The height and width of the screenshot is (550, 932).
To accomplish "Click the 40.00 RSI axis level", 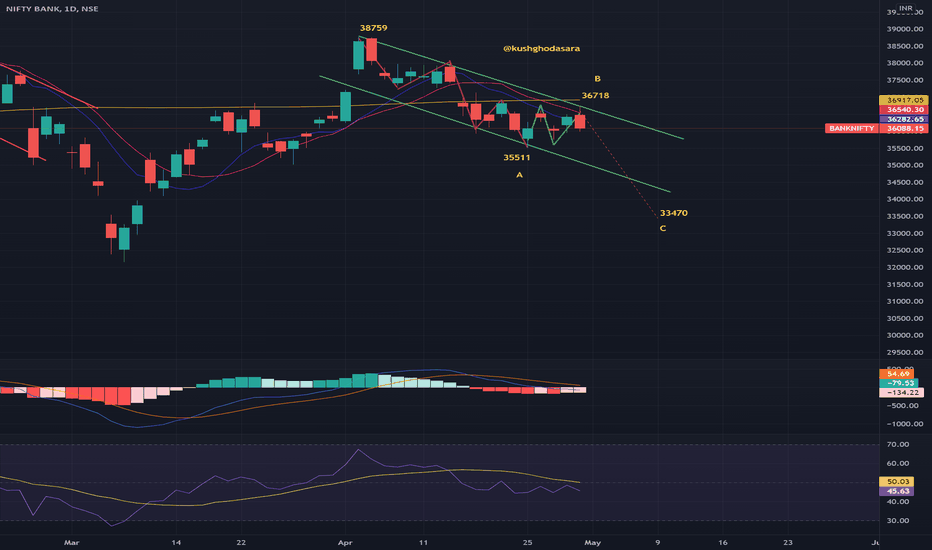I will [x=898, y=501].
